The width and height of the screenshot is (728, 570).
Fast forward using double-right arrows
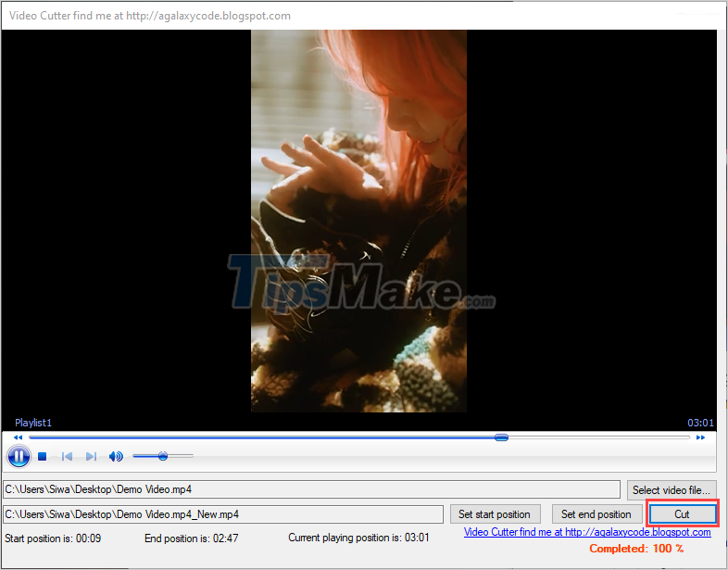(700, 437)
